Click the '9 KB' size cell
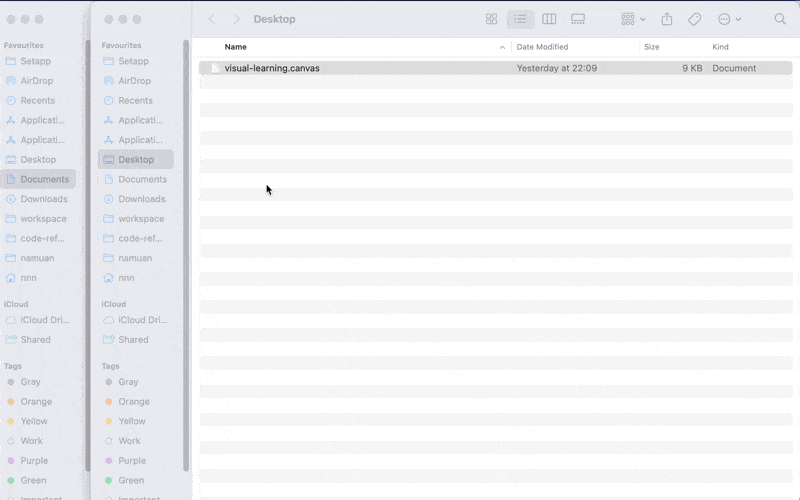800x500 pixels. point(692,68)
